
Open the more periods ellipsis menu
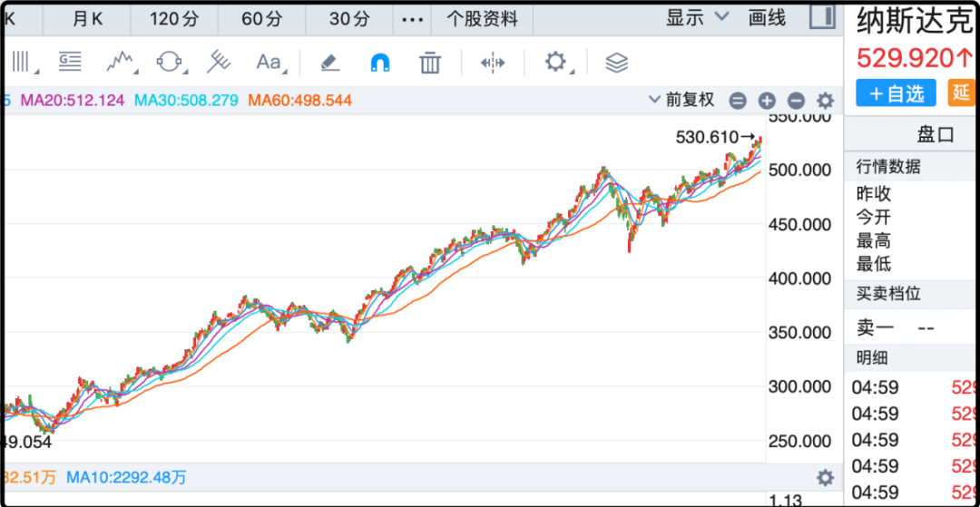point(412,19)
